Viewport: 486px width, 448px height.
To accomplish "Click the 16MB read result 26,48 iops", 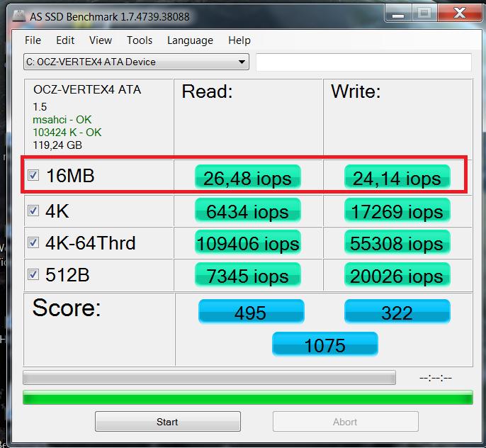I will pos(248,177).
